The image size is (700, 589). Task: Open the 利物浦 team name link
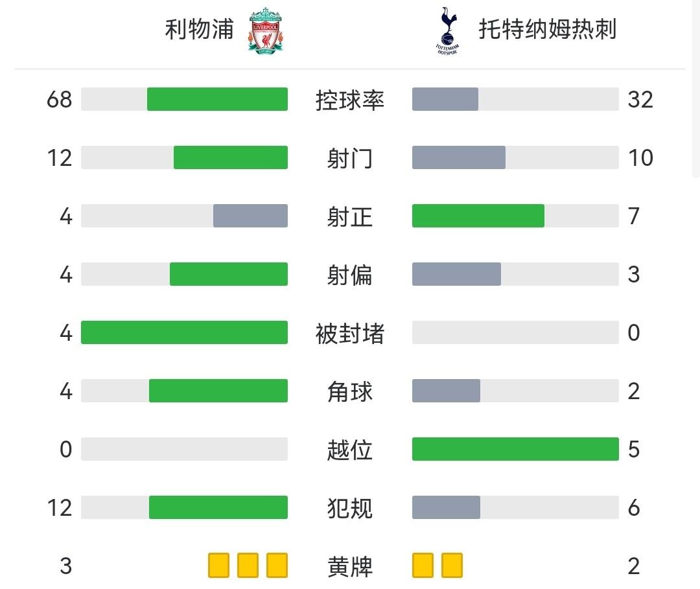(x=199, y=29)
